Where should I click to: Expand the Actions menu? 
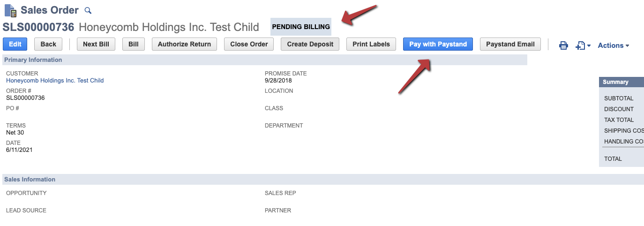[614, 45]
